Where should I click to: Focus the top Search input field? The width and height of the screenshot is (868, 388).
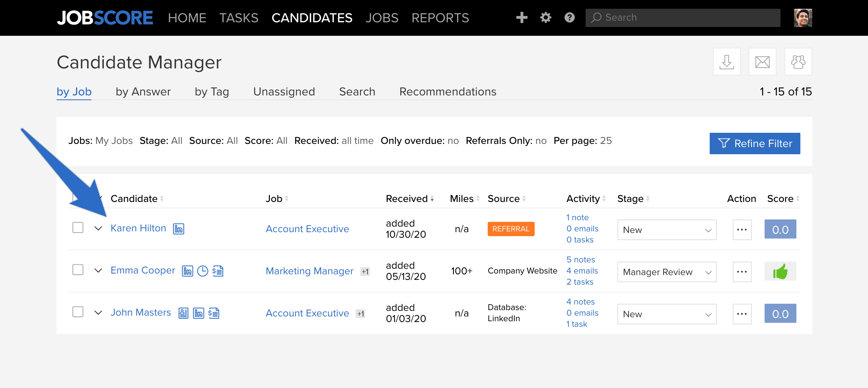(x=683, y=18)
